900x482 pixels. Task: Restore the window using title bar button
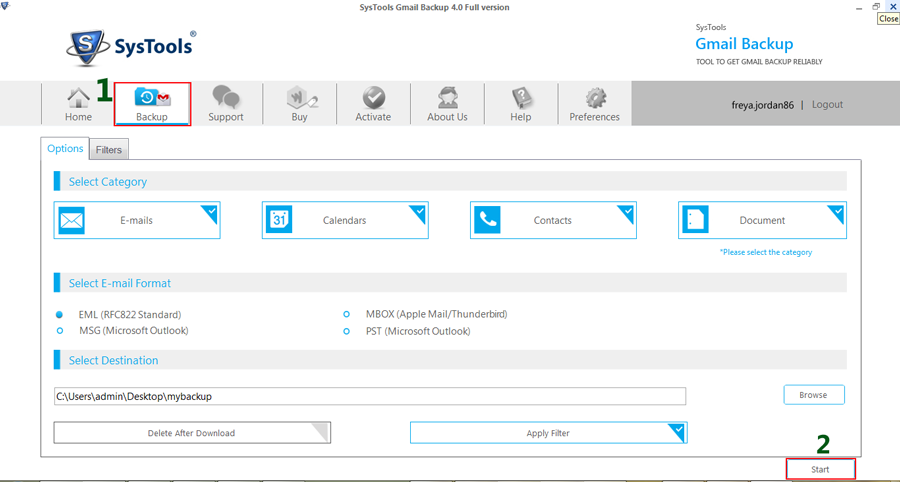point(875,6)
